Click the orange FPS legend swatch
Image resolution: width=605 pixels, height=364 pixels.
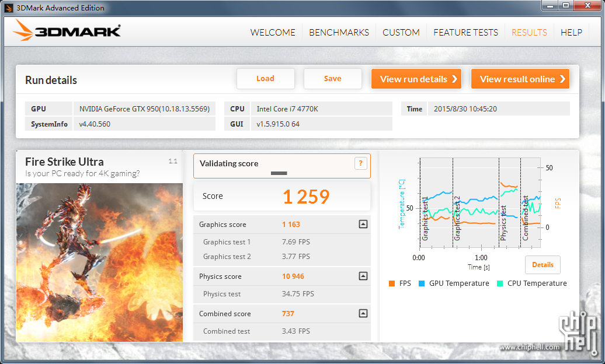(x=392, y=283)
